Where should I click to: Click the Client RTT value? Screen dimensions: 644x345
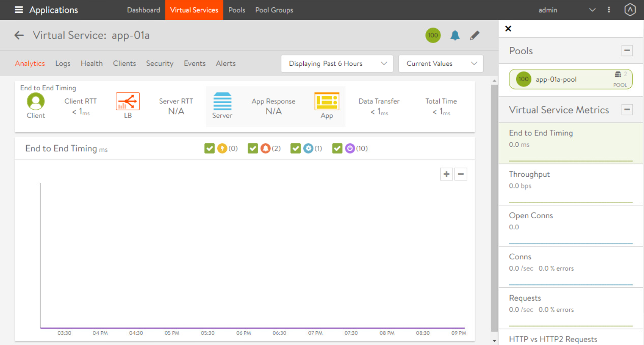(80, 112)
